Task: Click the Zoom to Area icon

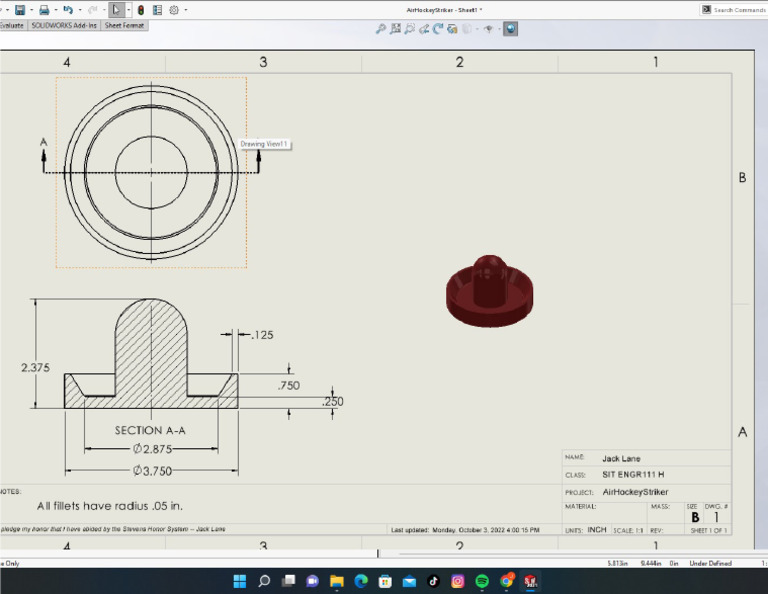Action: (395, 29)
